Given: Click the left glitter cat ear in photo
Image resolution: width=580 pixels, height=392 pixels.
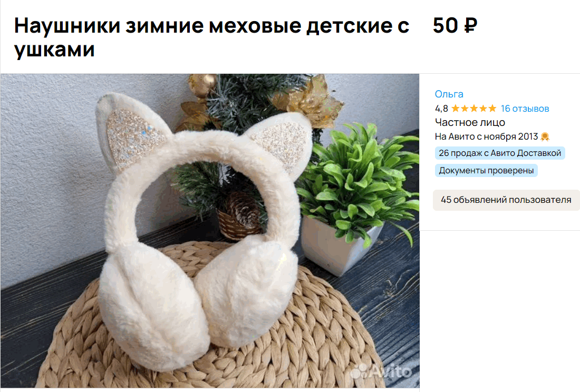Looking at the screenshot, I should point(130,134).
